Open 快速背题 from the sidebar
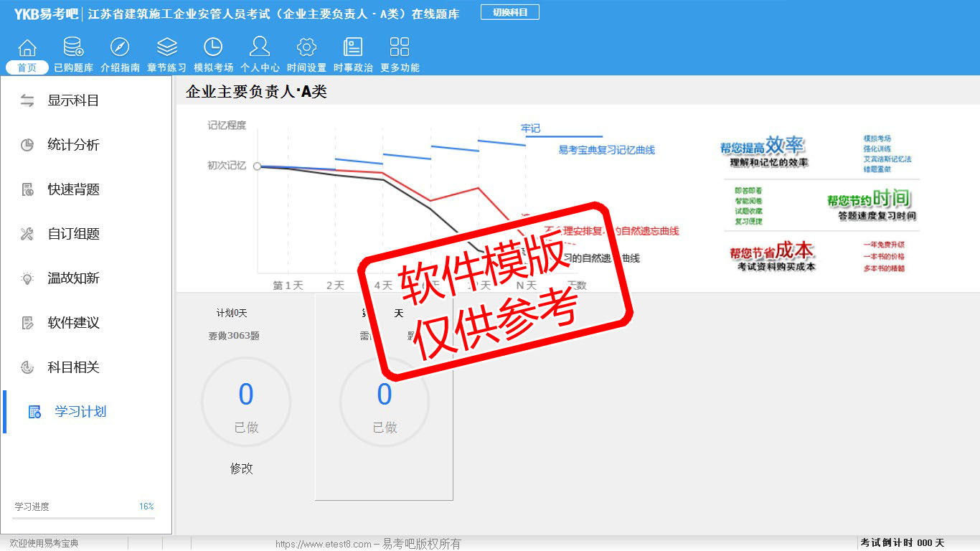The height and width of the screenshot is (551, 980). coord(72,189)
